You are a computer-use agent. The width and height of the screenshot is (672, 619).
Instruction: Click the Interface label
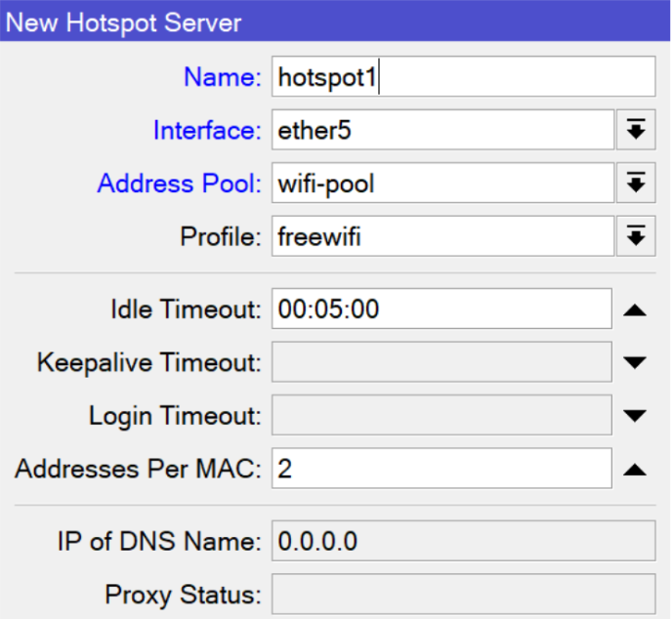point(207,130)
